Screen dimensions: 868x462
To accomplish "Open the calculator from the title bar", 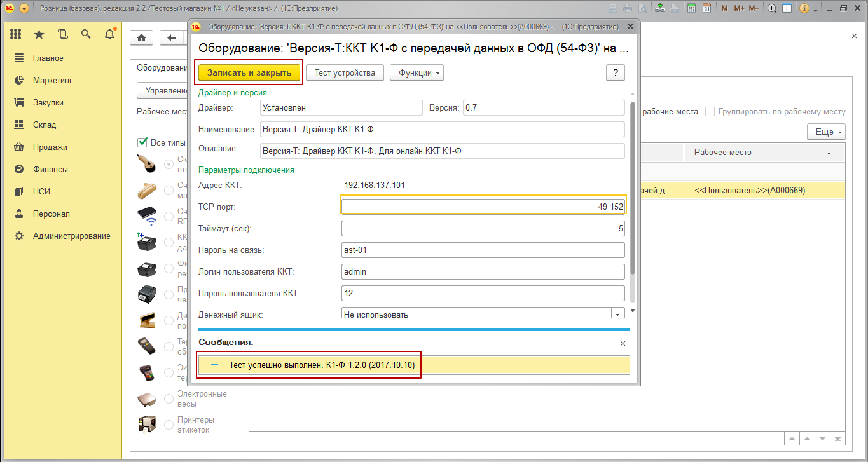I will pos(691,9).
